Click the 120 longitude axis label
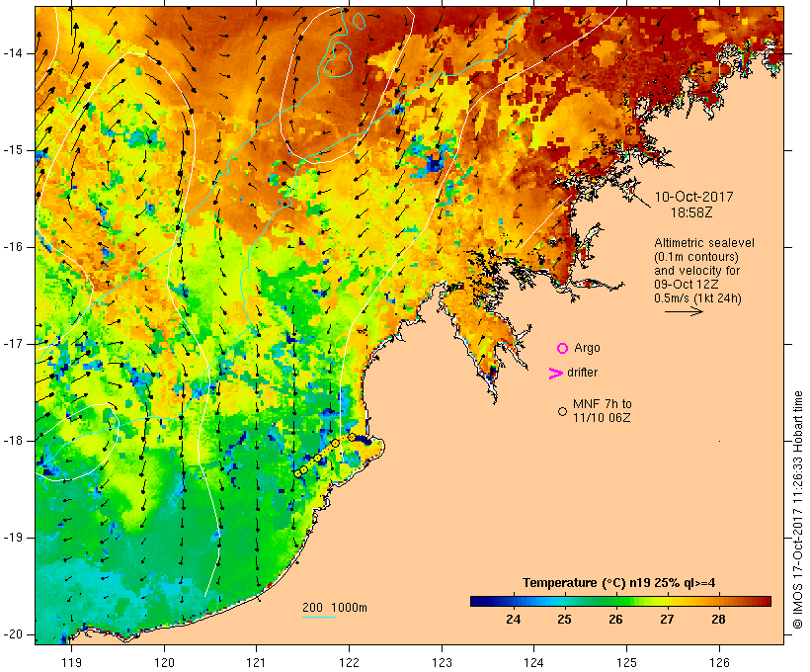810x672 pixels. (x=164, y=662)
